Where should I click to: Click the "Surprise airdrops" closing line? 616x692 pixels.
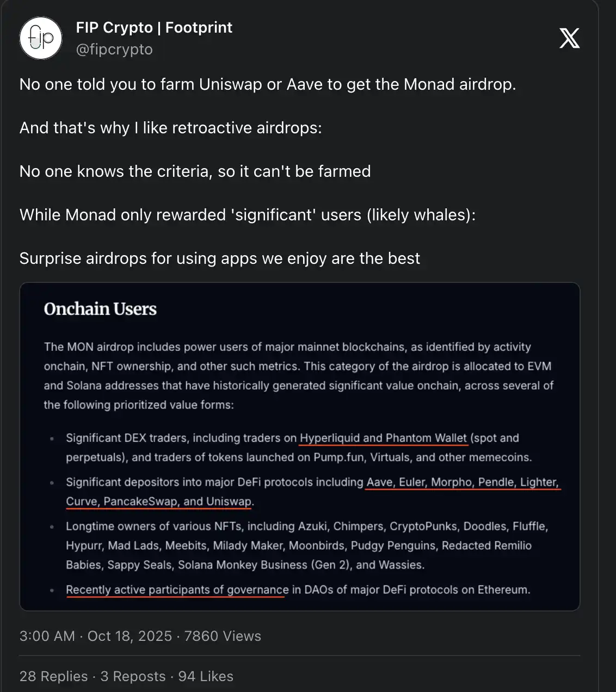[x=219, y=258]
